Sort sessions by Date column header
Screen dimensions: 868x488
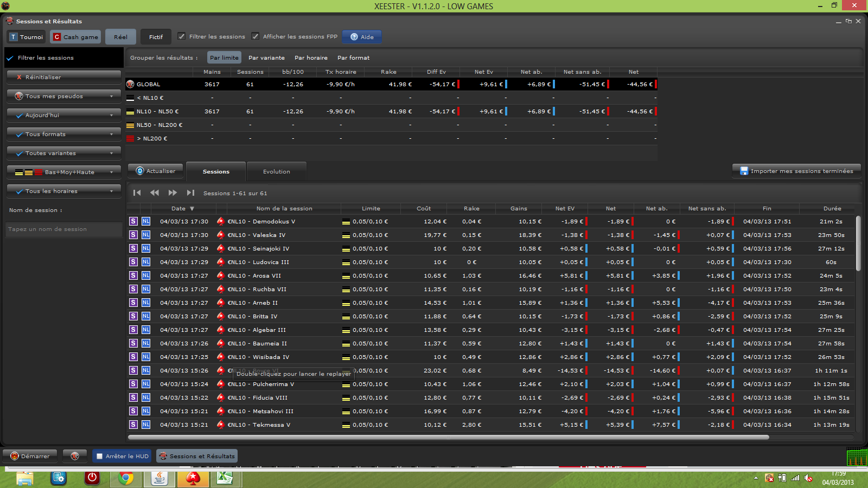pos(182,208)
